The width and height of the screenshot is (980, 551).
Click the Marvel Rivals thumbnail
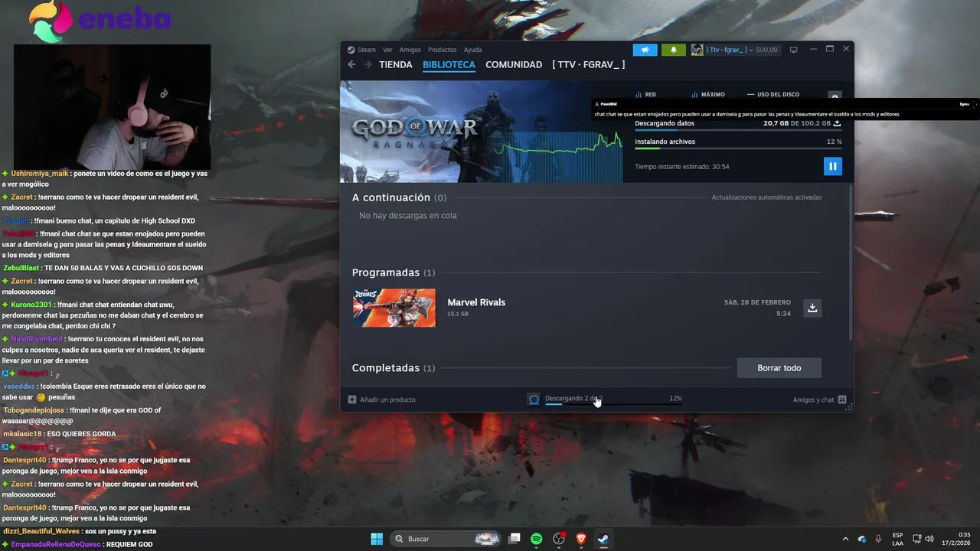coord(394,308)
